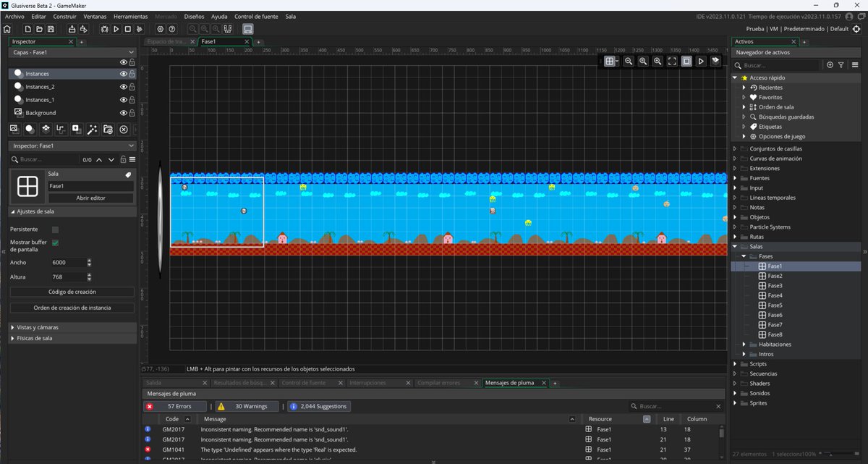Collapse the Acceso rápido tree node
The height and width of the screenshot is (464, 868).
(735, 77)
